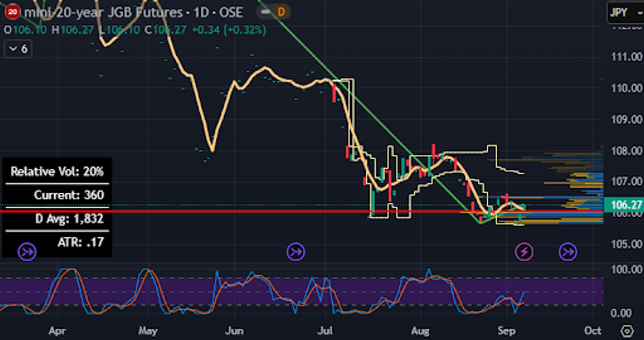Image resolution: width=644 pixels, height=340 pixels.
Task: Open chart settings gear in bottom-right corner
Action: [627, 331]
